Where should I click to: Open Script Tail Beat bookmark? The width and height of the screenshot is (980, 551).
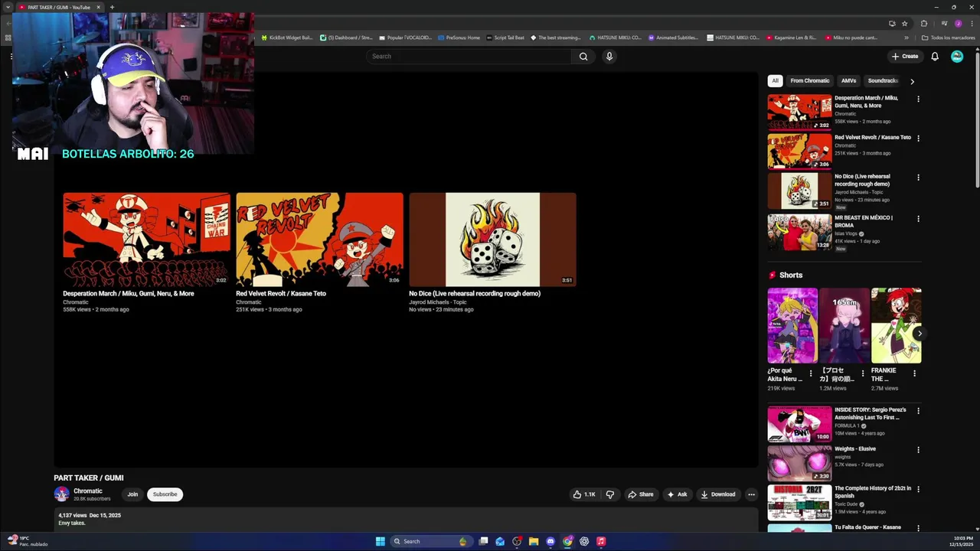point(505,37)
